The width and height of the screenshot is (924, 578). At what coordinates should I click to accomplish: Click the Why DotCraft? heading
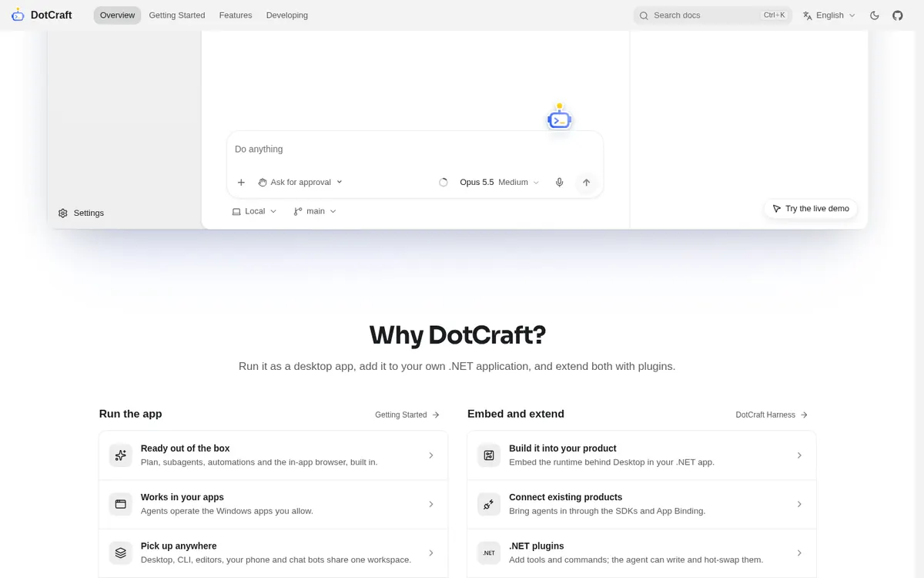(x=457, y=335)
